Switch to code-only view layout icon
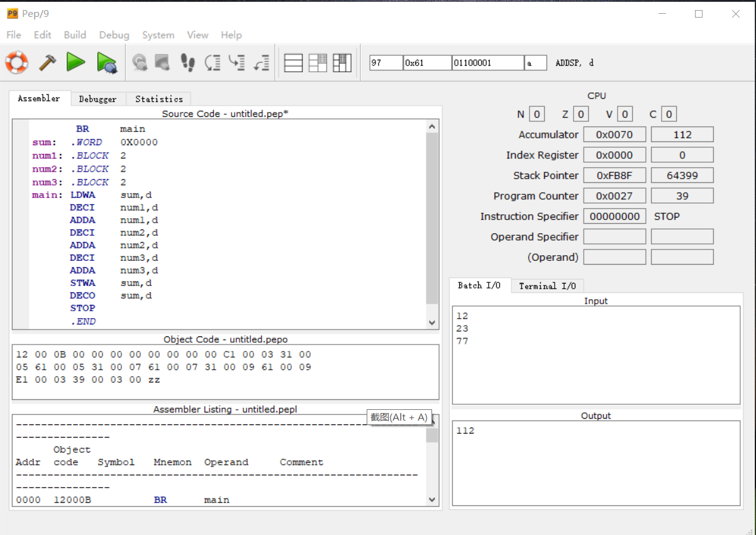 tap(294, 63)
